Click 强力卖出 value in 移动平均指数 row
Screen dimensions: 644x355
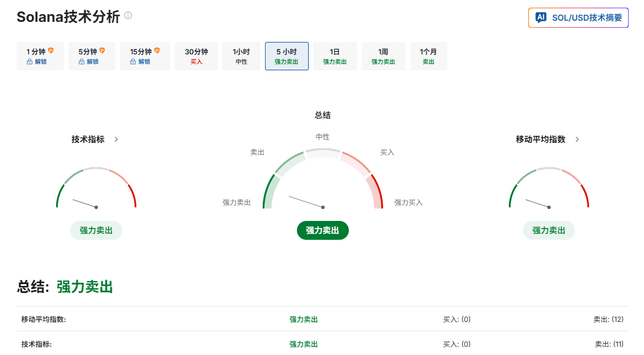point(303,319)
